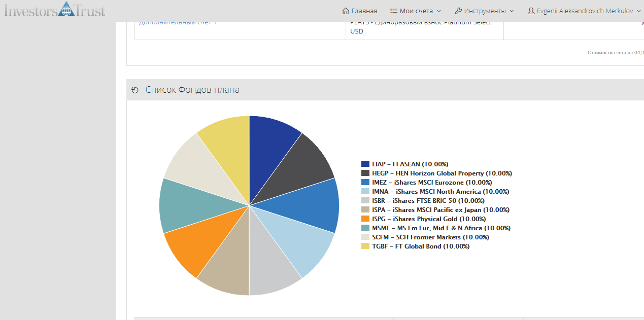Click the user profile icon in navbar
Image resolution: width=644 pixels, height=320 pixels.
[531, 11]
